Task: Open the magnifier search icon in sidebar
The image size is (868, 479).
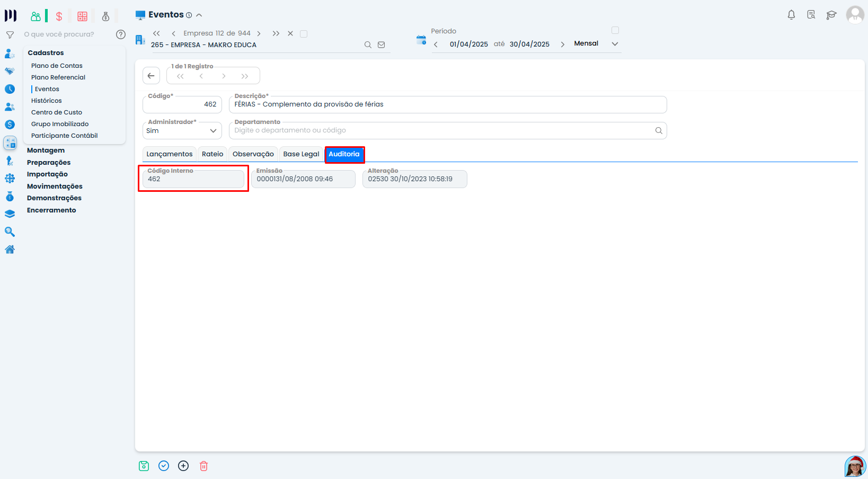Action: click(x=10, y=232)
